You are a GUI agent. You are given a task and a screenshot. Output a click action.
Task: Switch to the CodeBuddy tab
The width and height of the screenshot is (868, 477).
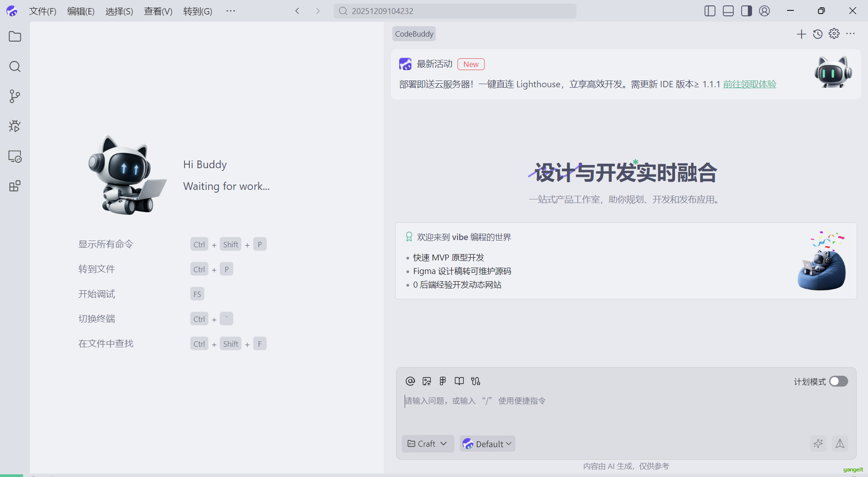click(x=414, y=34)
